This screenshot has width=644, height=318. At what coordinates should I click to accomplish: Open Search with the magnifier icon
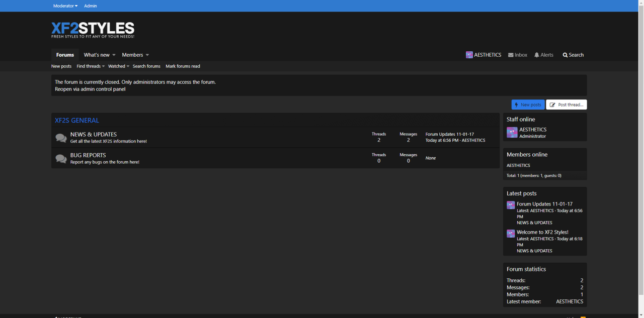coord(573,55)
